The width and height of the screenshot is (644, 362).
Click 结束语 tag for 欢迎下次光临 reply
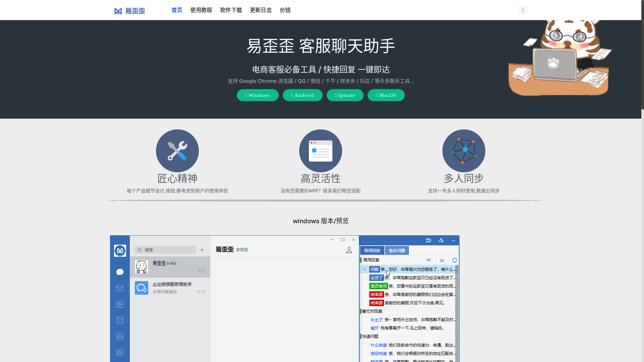(x=376, y=303)
